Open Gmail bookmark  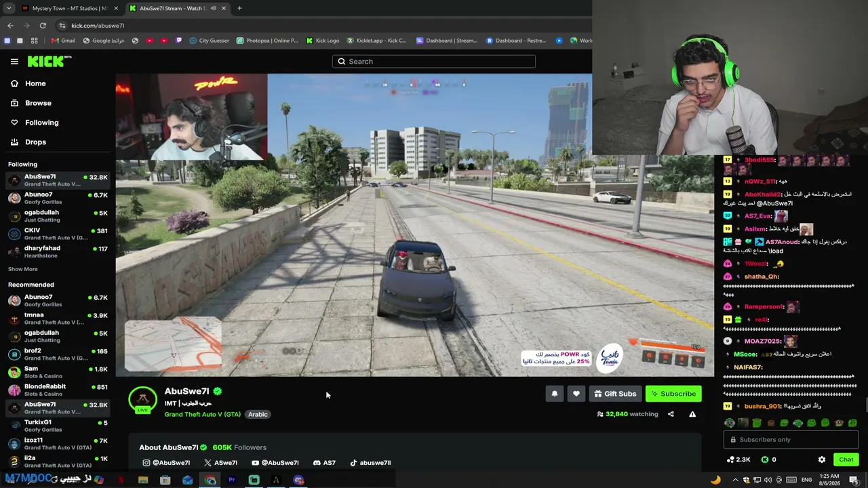pyautogui.click(x=63, y=41)
